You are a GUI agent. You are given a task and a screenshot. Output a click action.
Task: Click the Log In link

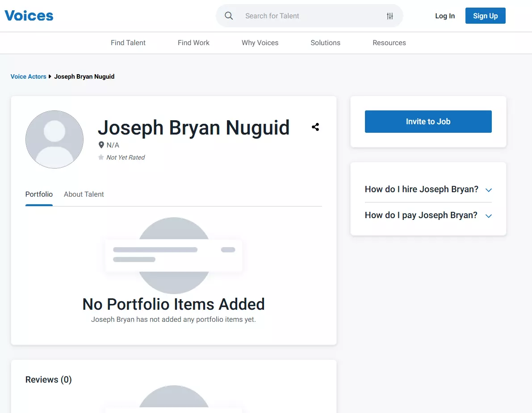(445, 16)
